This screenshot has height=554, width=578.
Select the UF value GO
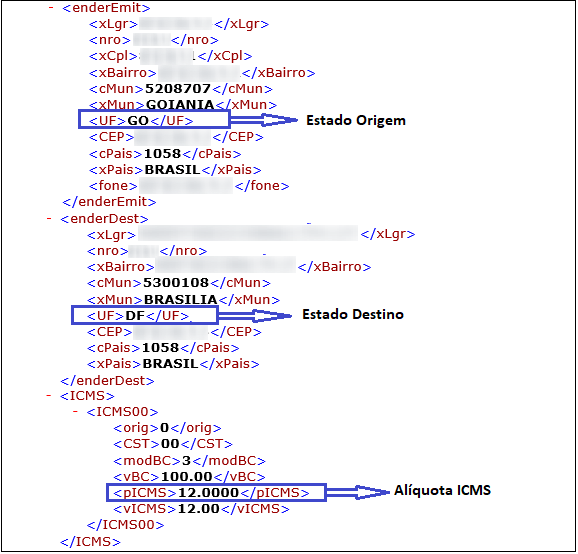tap(138, 121)
